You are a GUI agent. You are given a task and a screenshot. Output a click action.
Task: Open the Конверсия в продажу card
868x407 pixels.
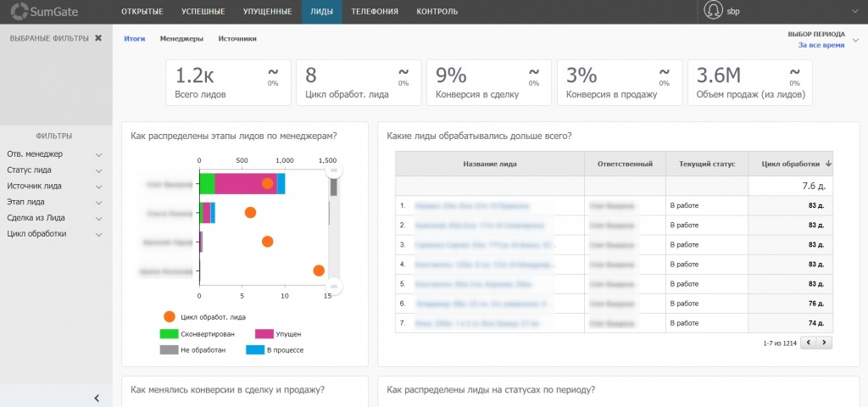(x=620, y=82)
